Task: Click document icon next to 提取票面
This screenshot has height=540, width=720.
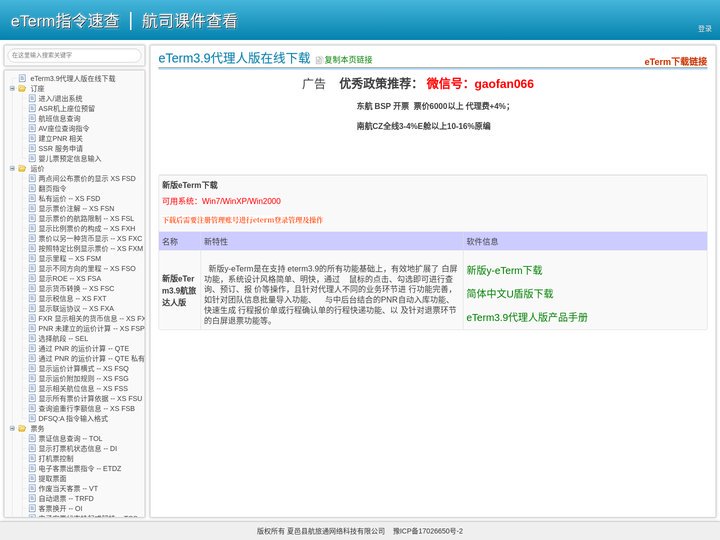Action: [32, 478]
